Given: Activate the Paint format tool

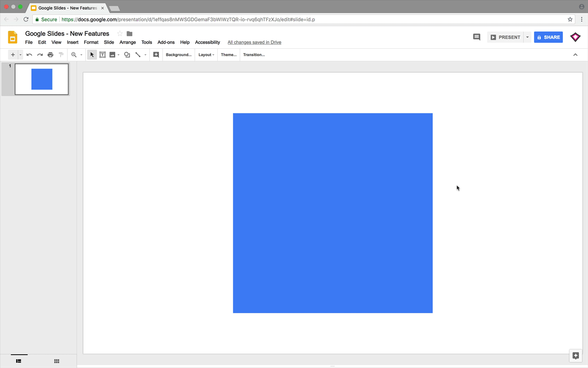Looking at the screenshot, I should point(61,55).
